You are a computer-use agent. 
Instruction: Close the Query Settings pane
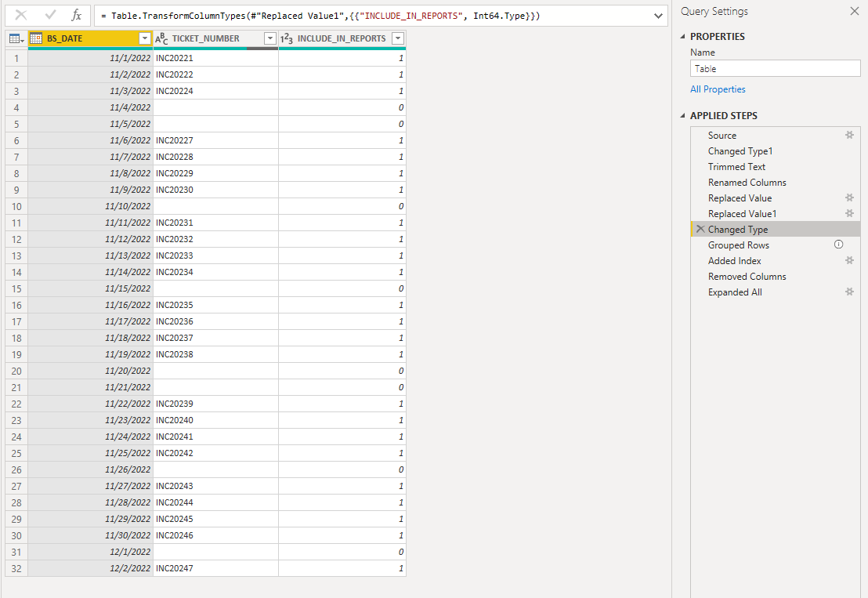(x=854, y=11)
